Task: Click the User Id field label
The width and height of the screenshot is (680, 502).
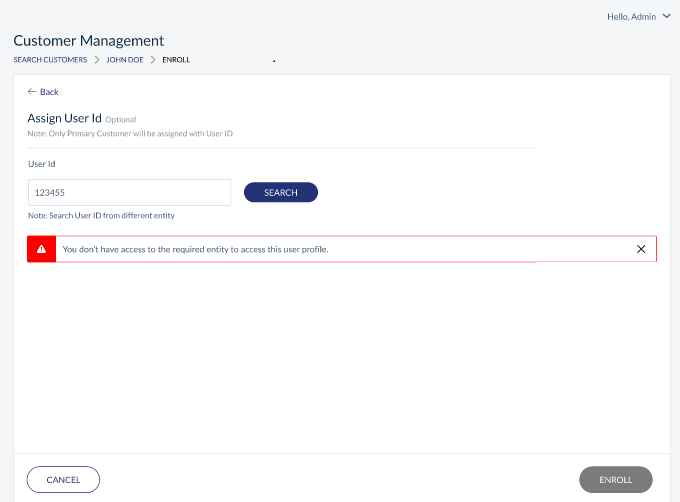Action: pos(42,164)
